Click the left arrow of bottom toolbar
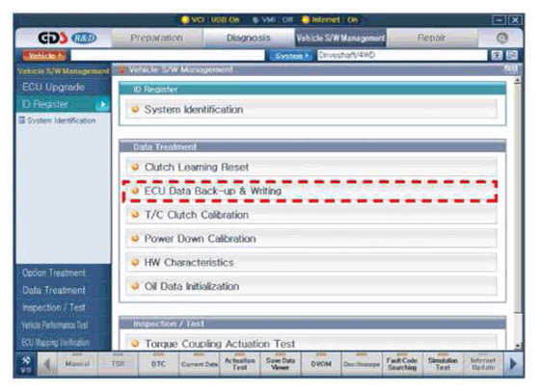 [x=47, y=364]
